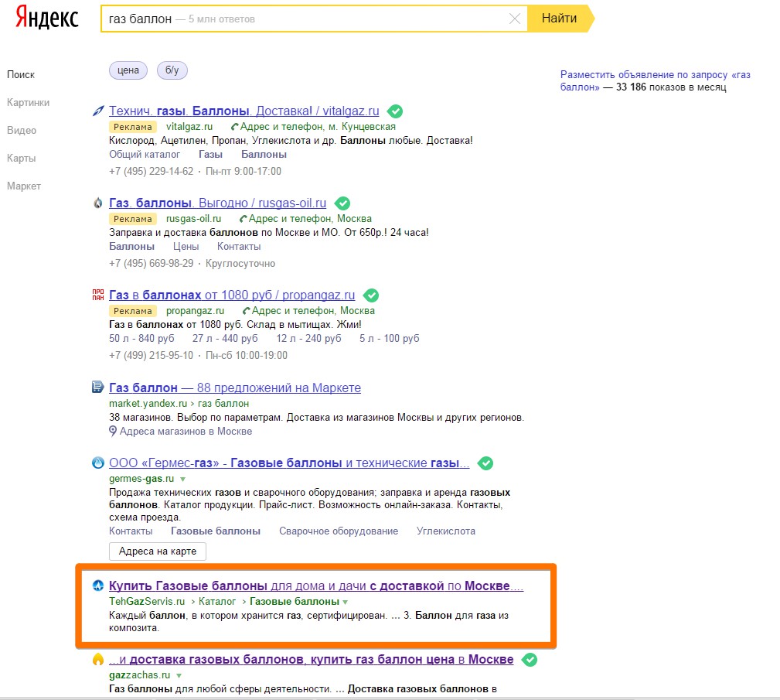Screen dimensions: 780x700
Task: Open the gazzachas.ru result title link
Action: pyautogui.click(x=311, y=659)
